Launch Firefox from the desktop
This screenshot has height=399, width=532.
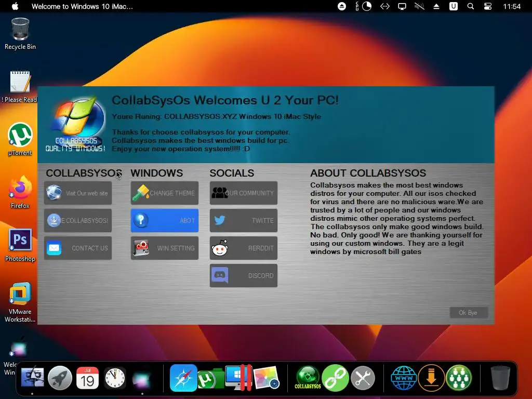(20, 192)
